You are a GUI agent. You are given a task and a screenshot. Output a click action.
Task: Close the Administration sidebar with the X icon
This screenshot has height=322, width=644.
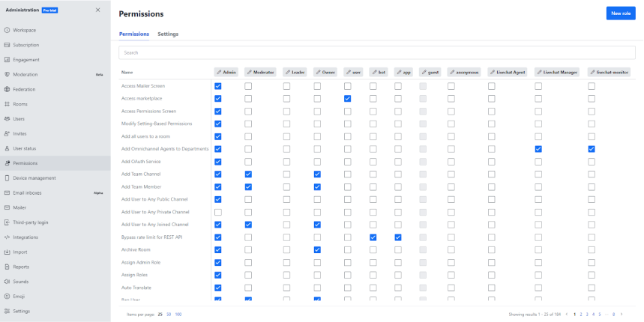tap(97, 10)
